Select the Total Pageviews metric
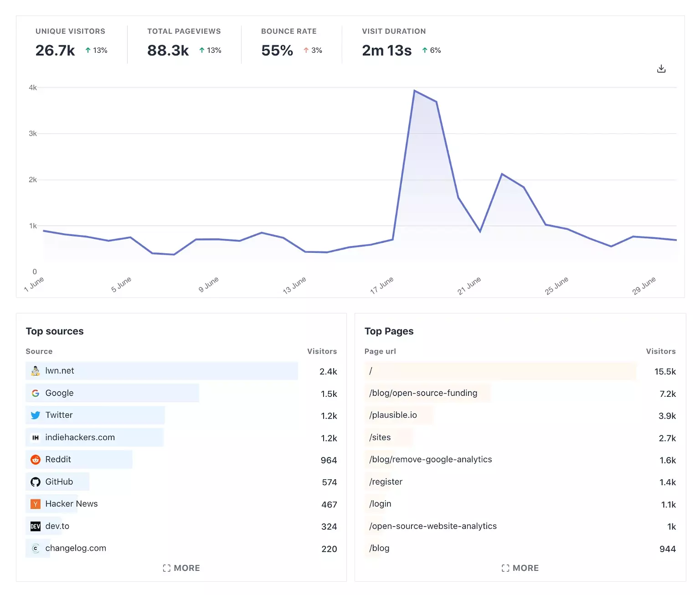Viewport: 700px width, 595px height. pyautogui.click(x=184, y=42)
